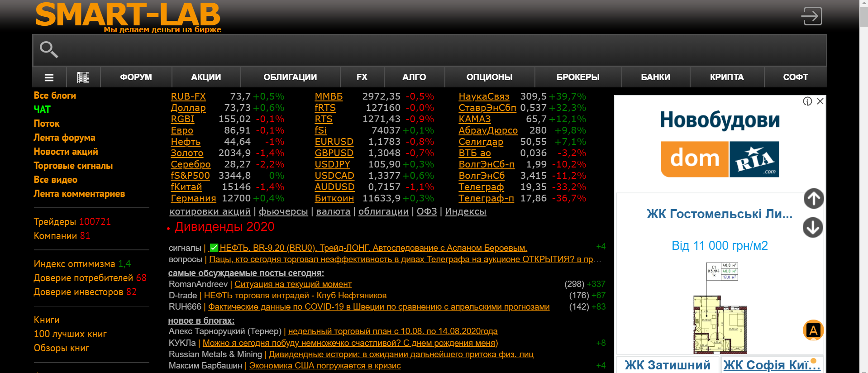Click the Нефть quote link

click(x=186, y=142)
